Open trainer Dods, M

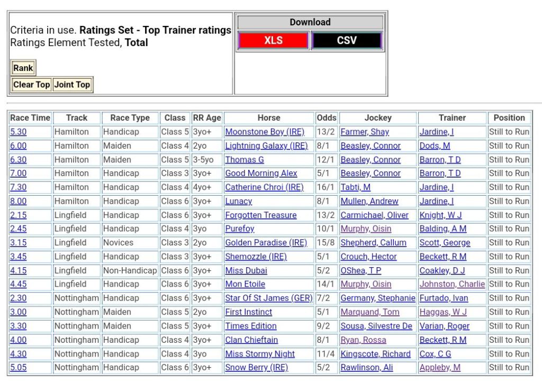[x=435, y=146]
